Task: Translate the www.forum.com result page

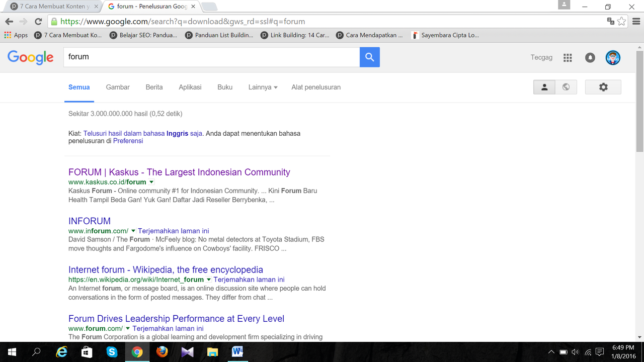Action: click(x=168, y=328)
